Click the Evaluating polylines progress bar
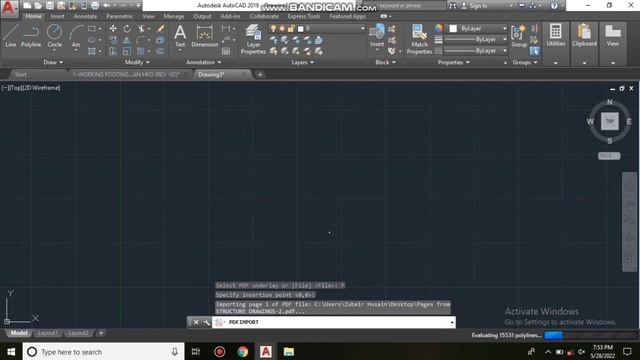 click(590, 335)
